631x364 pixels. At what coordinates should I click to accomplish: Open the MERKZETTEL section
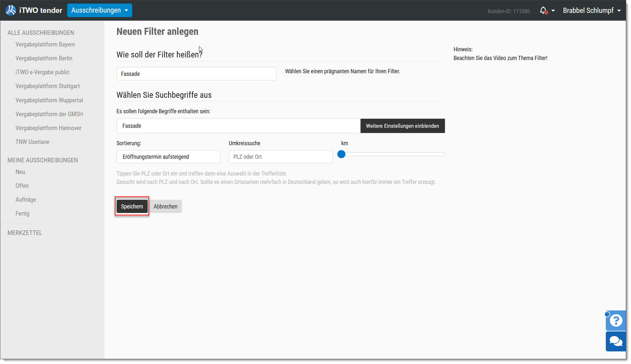25,233
